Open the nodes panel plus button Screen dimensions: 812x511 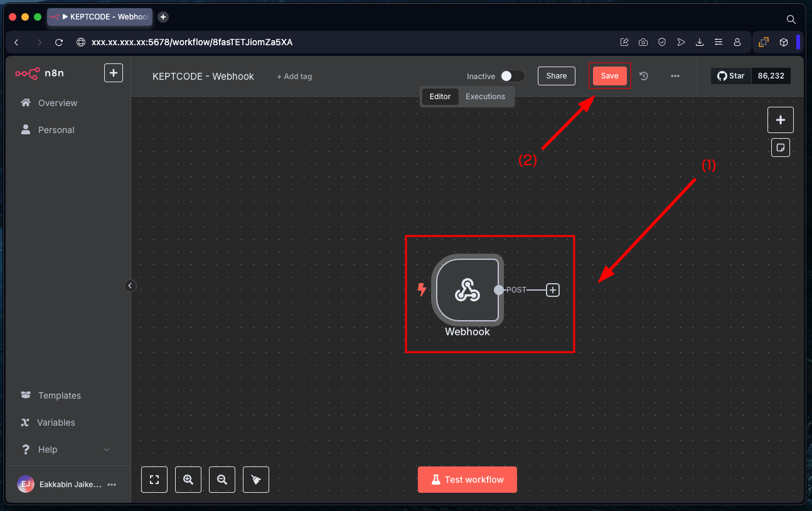(x=781, y=120)
